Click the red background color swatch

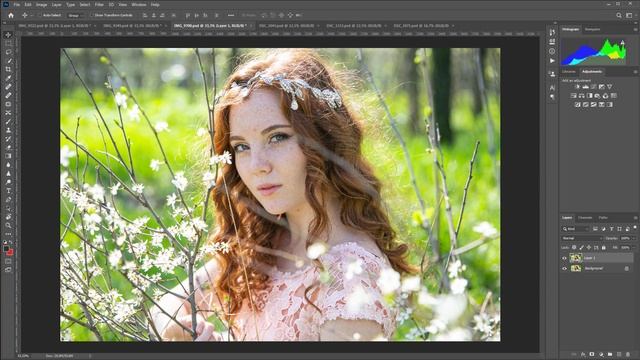(10, 253)
